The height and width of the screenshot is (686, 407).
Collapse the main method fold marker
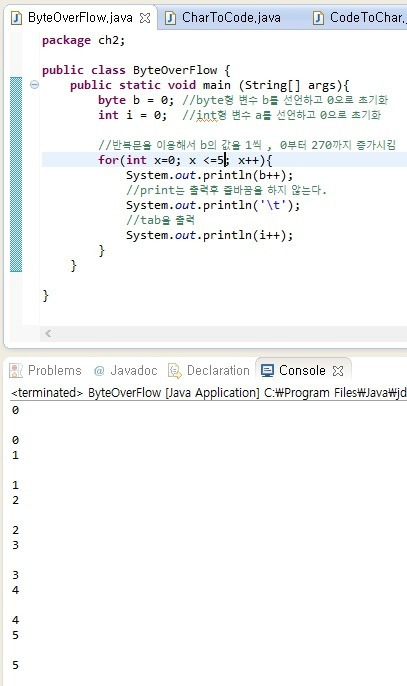(34, 85)
